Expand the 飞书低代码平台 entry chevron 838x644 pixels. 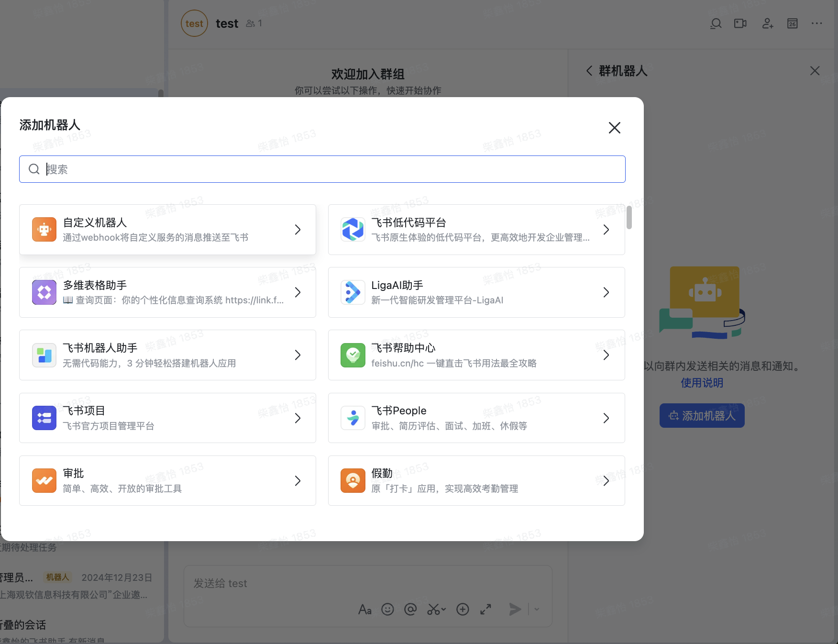(x=606, y=230)
